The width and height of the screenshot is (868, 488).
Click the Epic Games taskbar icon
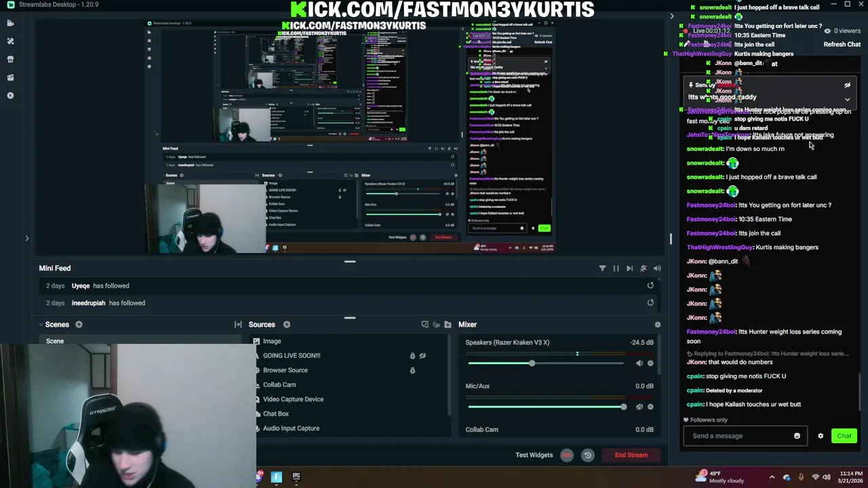coord(296,476)
